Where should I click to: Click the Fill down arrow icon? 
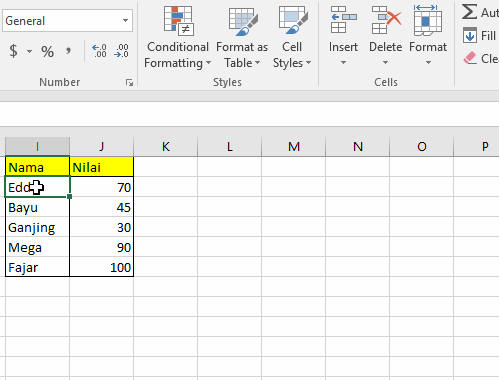[x=470, y=35]
